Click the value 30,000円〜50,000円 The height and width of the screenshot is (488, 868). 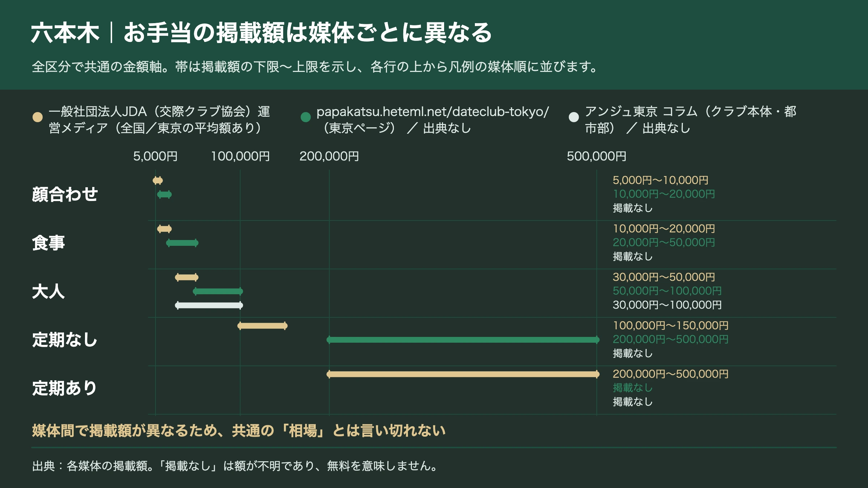664,277
